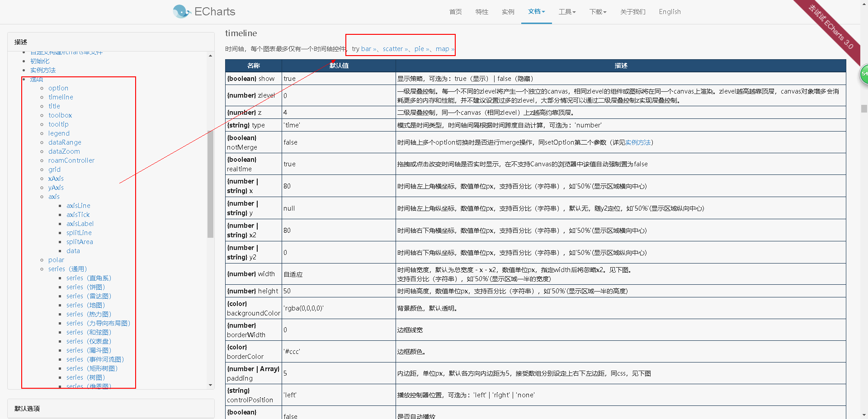Open the toolbox entry in sidebar
The height and width of the screenshot is (419, 868).
(60, 115)
